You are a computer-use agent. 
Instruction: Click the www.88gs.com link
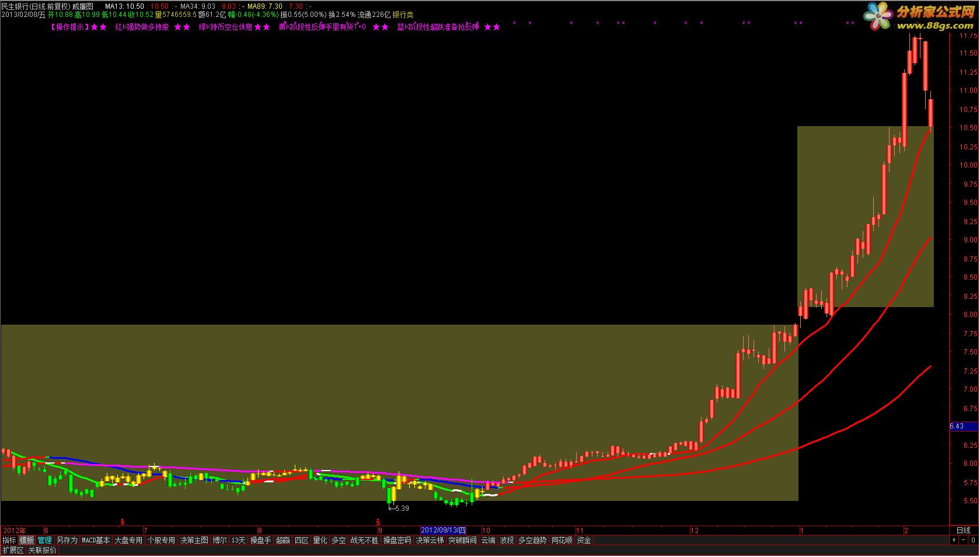935,26
